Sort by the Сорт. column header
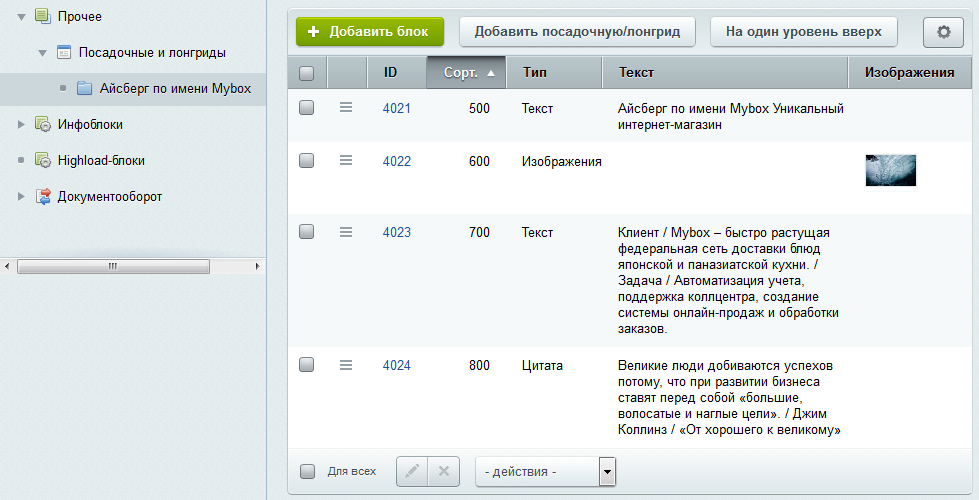Screen dimensions: 979x500 [x=466, y=72]
